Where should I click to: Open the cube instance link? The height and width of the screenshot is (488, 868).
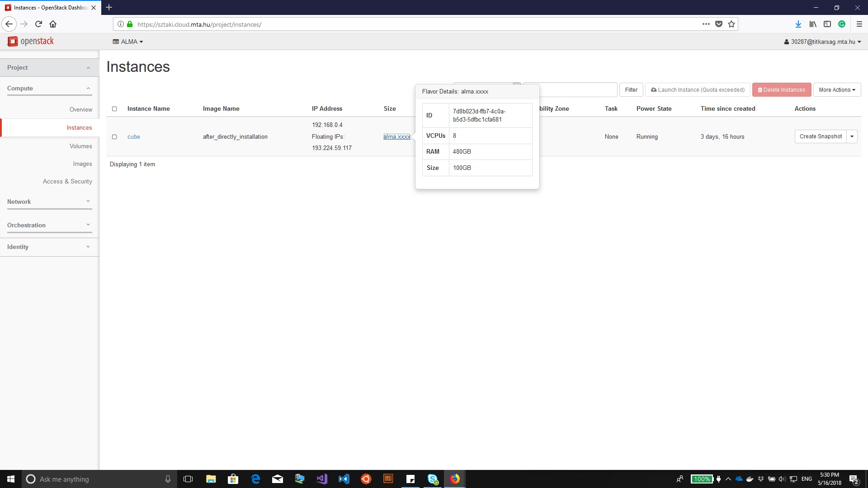click(133, 137)
